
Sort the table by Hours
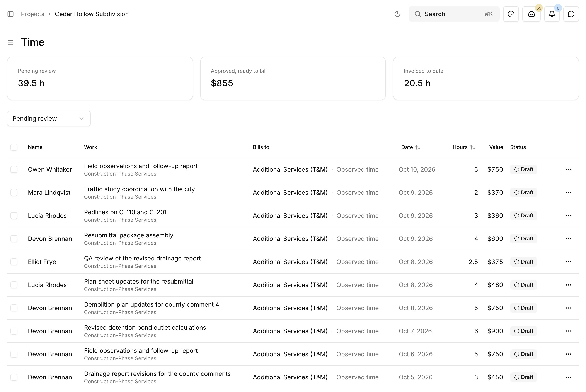(464, 147)
